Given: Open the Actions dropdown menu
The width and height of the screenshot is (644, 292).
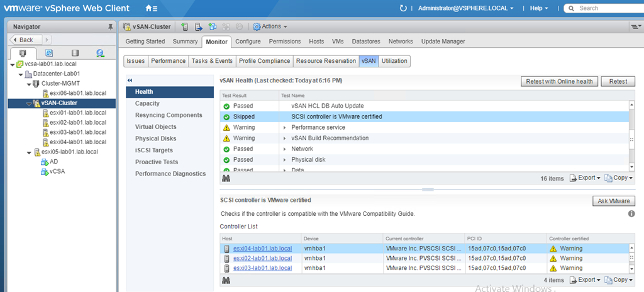Looking at the screenshot, I should (x=270, y=26).
